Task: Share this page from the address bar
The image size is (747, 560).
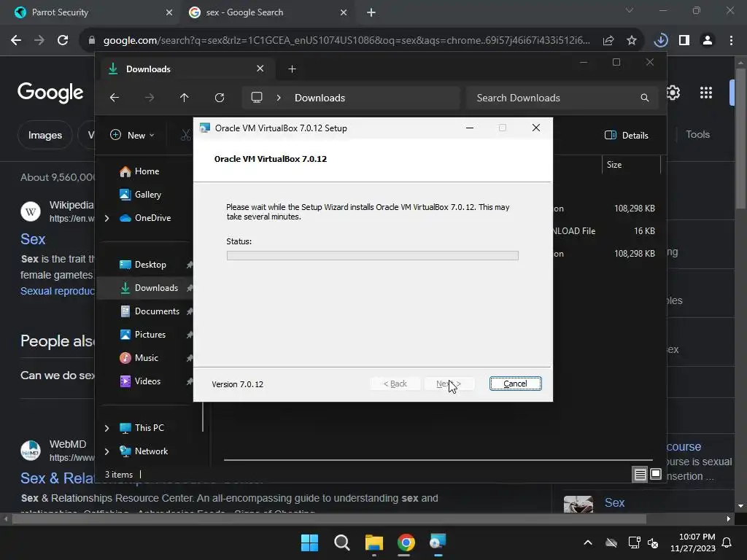Action: tap(608, 41)
